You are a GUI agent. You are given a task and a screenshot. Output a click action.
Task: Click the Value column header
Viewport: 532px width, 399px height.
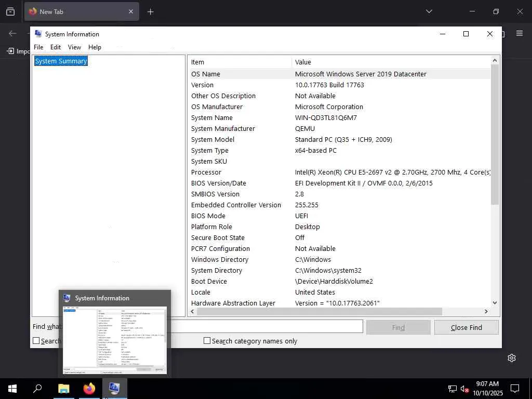coord(391,62)
